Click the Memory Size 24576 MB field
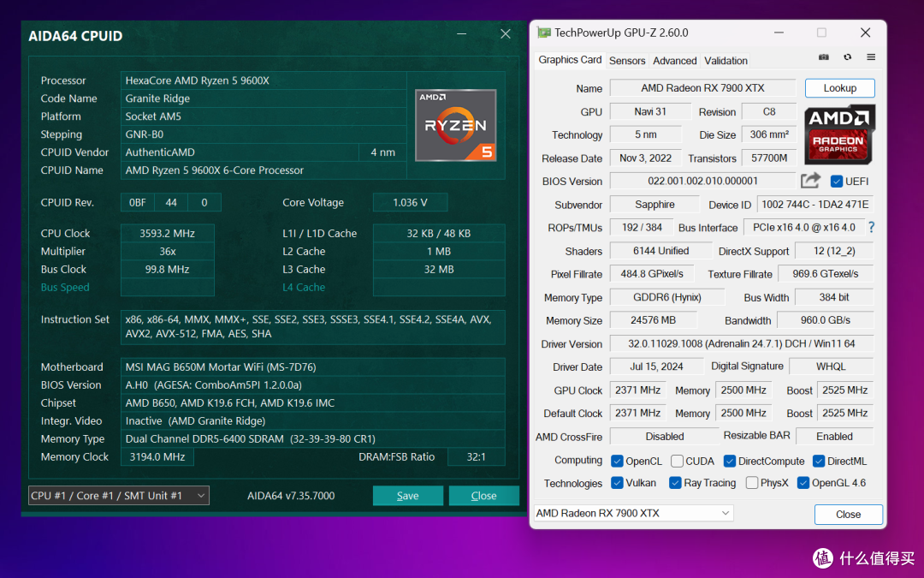 [653, 320]
